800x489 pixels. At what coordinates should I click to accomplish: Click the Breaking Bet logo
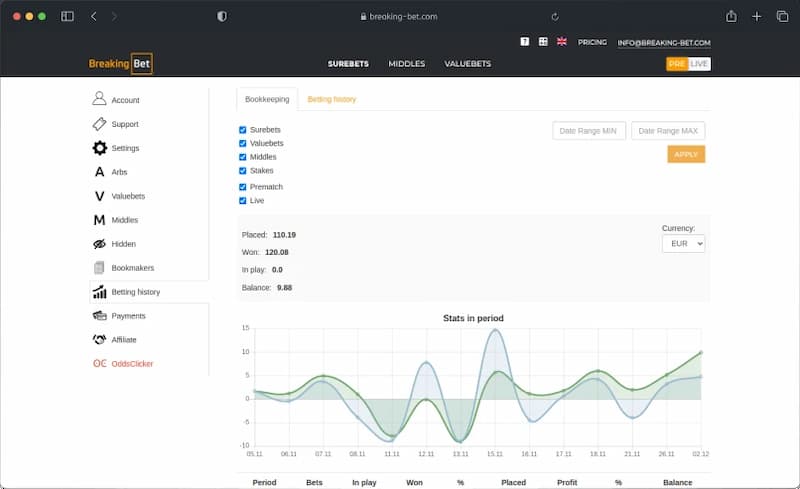tap(120, 64)
